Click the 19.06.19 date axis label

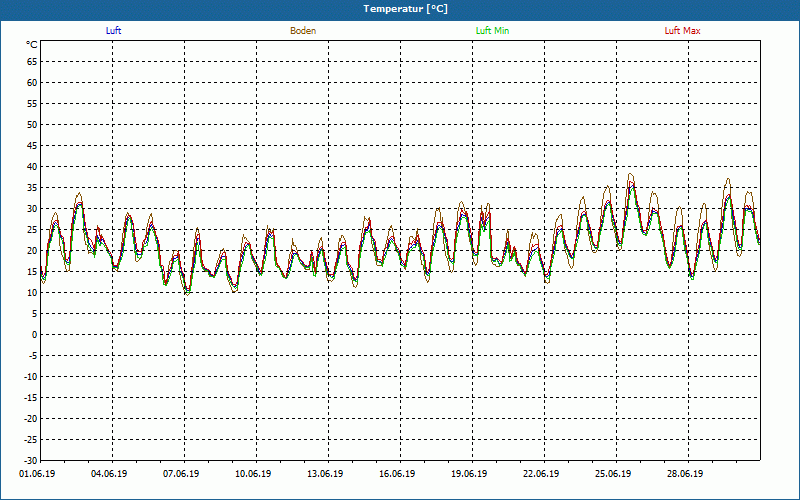(x=469, y=474)
